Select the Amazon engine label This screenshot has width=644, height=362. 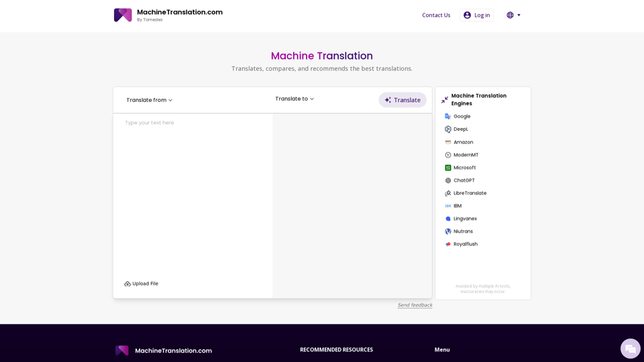click(x=464, y=142)
